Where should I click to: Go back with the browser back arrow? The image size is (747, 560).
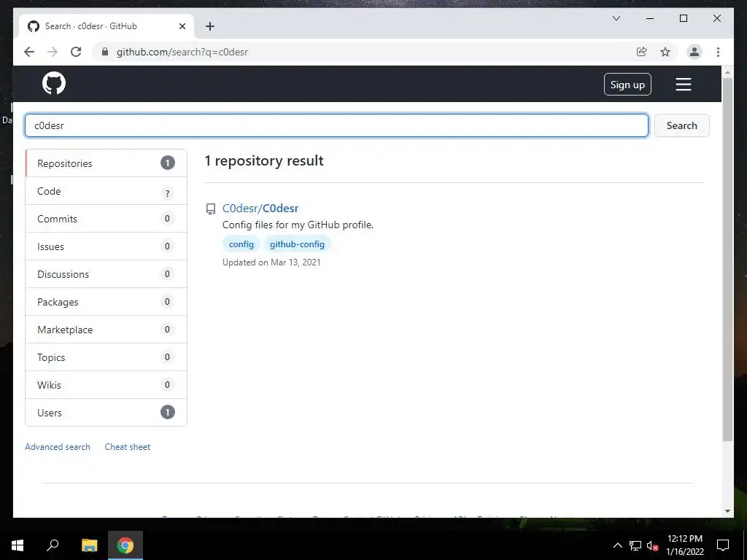click(x=29, y=52)
